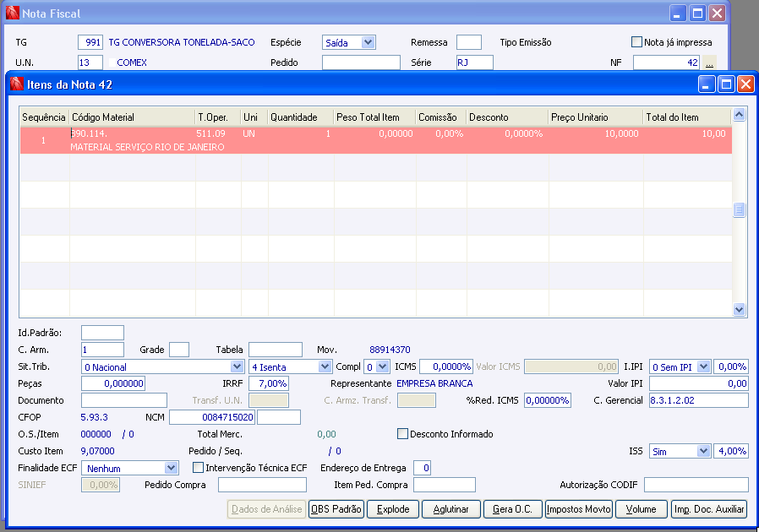The height and width of the screenshot is (532, 759).
Task: Sort by Código Material column header
Action: [131, 117]
